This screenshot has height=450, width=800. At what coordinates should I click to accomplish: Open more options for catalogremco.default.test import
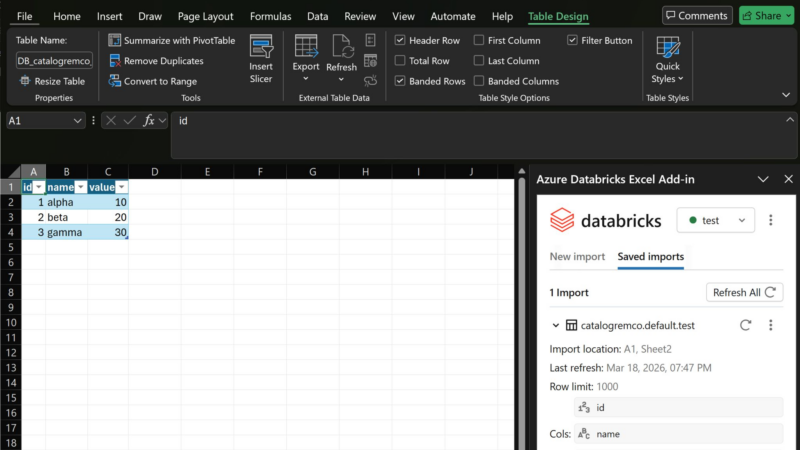click(x=770, y=325)
